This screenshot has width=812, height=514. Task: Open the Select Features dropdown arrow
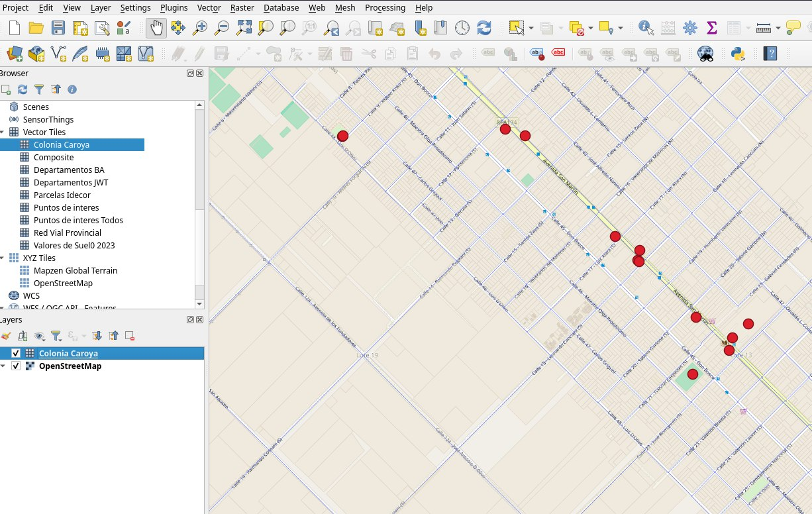click(x=531, y=28)
